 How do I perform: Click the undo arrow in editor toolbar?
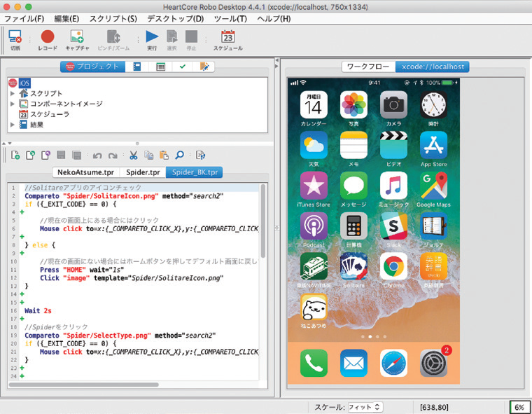[97, 156]
